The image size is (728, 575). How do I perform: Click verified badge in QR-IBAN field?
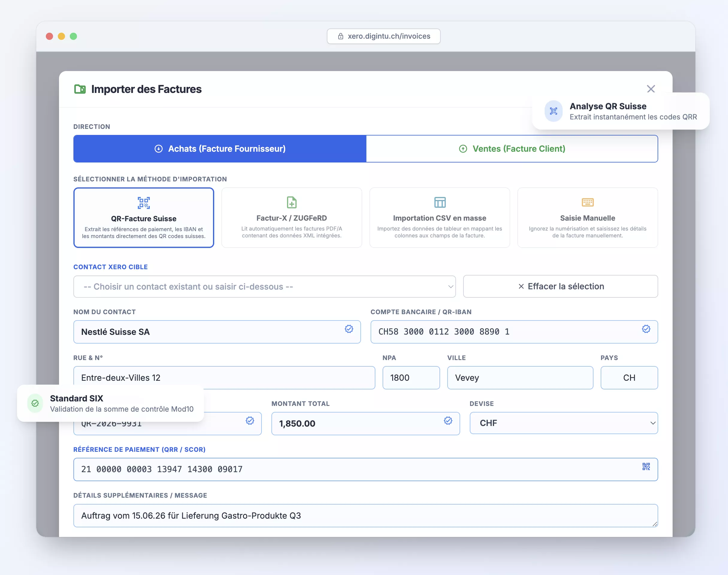pyautogui.click(x=646, y=329)
